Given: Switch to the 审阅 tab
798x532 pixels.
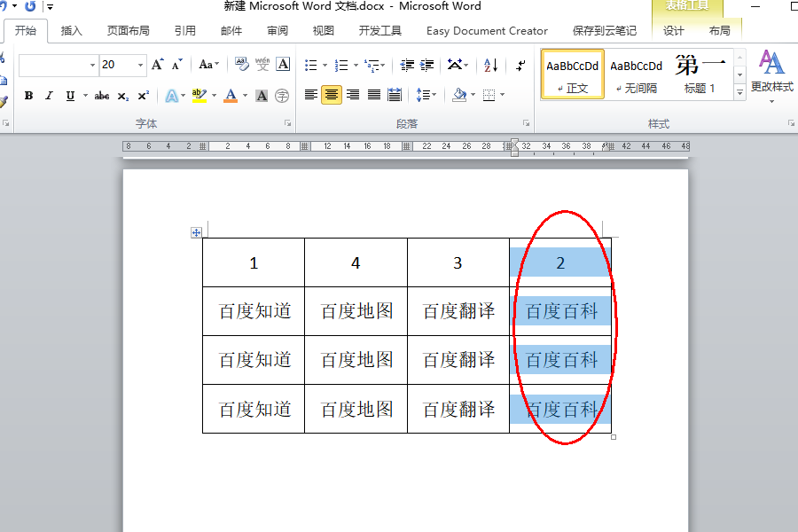Looking at the screenshot, I should click(x=278, y=31).
